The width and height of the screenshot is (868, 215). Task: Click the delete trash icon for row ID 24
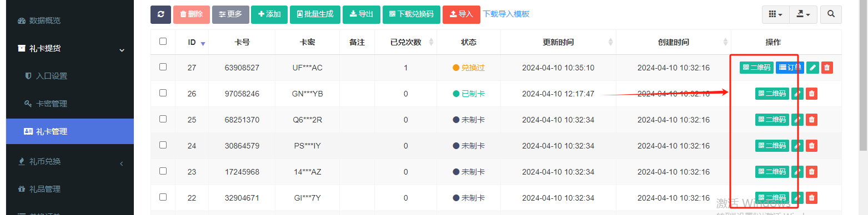811,146
